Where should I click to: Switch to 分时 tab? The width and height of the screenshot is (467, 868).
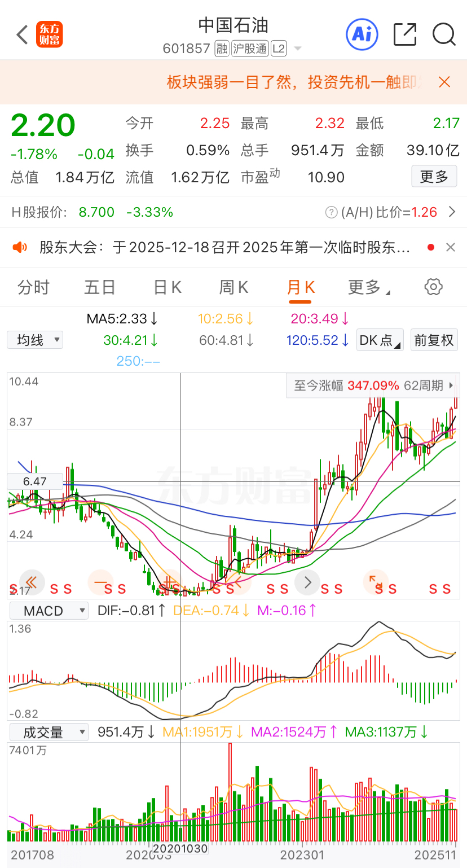[34, 287]
